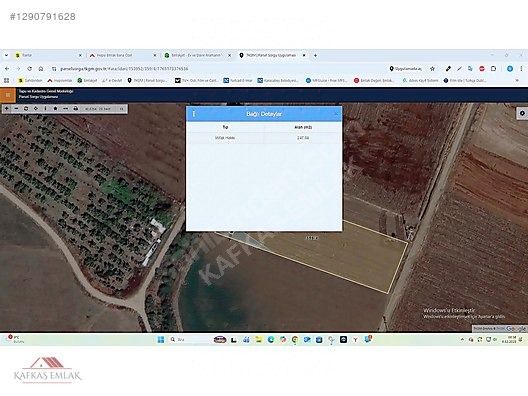This screenshot has height=396, width=528.
Task: Click the pencil extension icon
Action: coord(459,69)
